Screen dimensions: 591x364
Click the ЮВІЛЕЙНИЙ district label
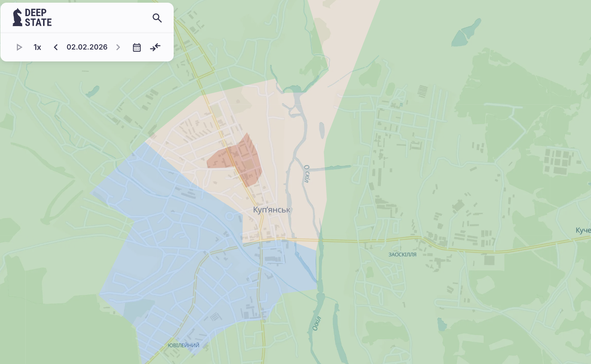(x=183, y=345)
